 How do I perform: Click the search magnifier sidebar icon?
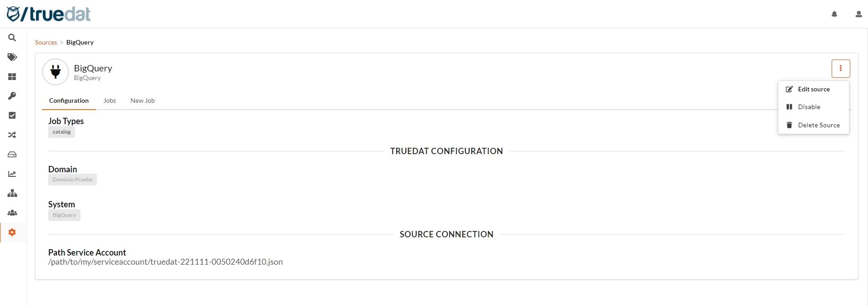tap(12, 38)
